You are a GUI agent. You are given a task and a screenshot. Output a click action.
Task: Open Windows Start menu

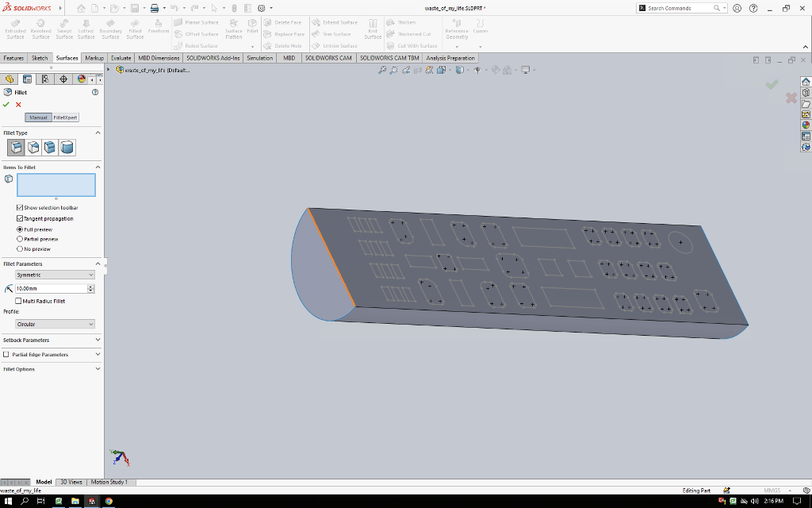[8, 502]
